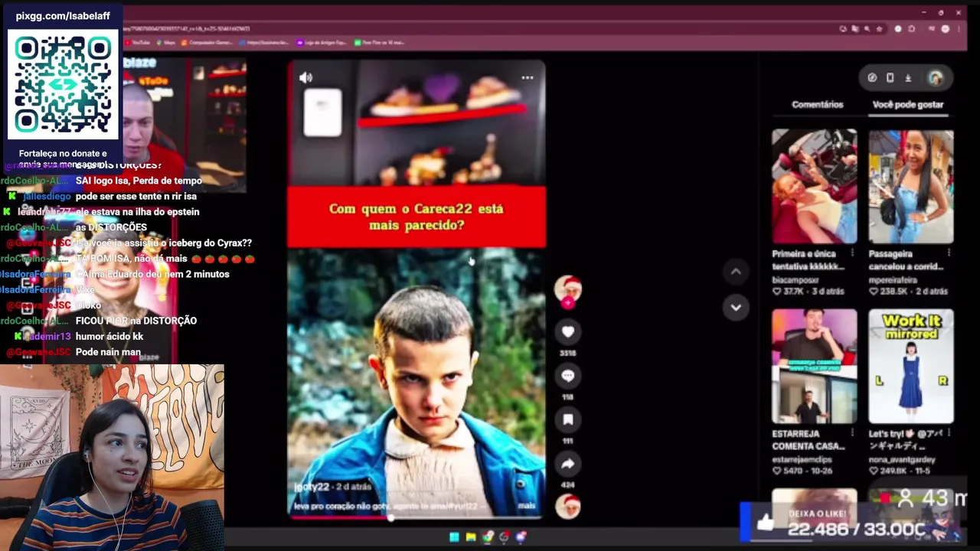Click the nona_avantgardey author name
The image size is (980, 551).
click(902, 460)
